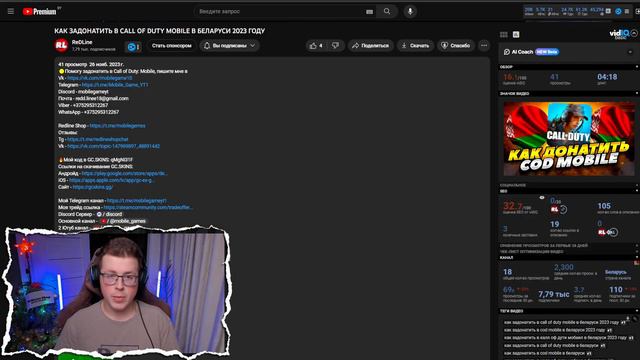The image size is (640, 360).
Task: Start voice search with microphone icon
Action: (410, 11)
